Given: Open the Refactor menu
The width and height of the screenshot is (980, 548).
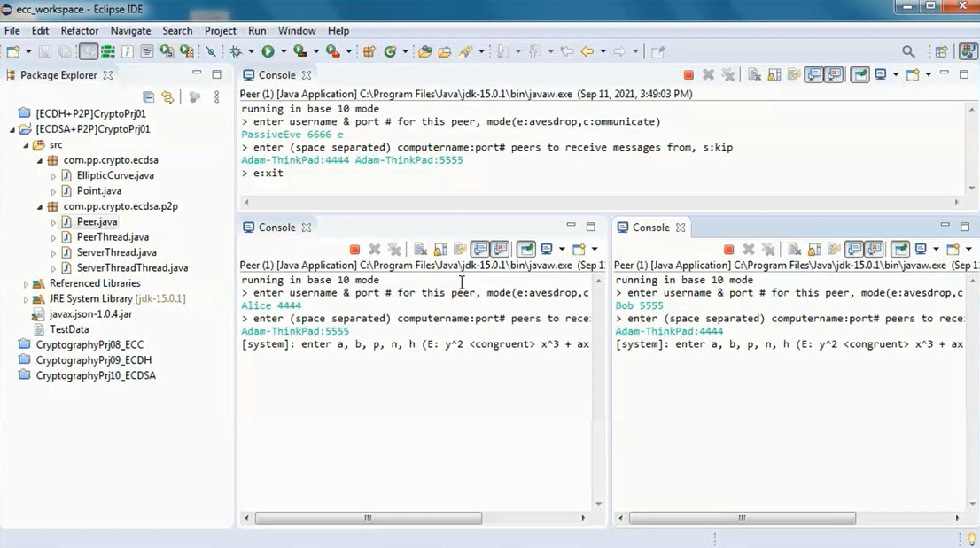Looking at the screenshot, I should tap(80, 30).
